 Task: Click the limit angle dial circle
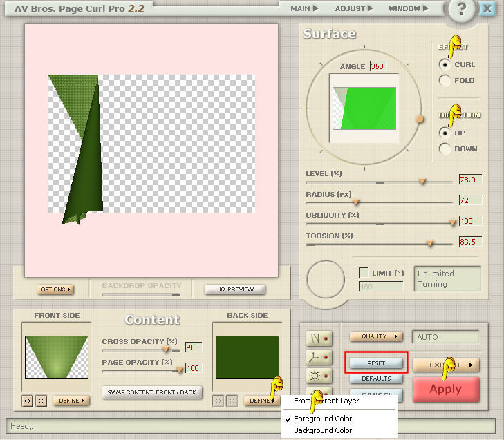(x=326, y=280)
